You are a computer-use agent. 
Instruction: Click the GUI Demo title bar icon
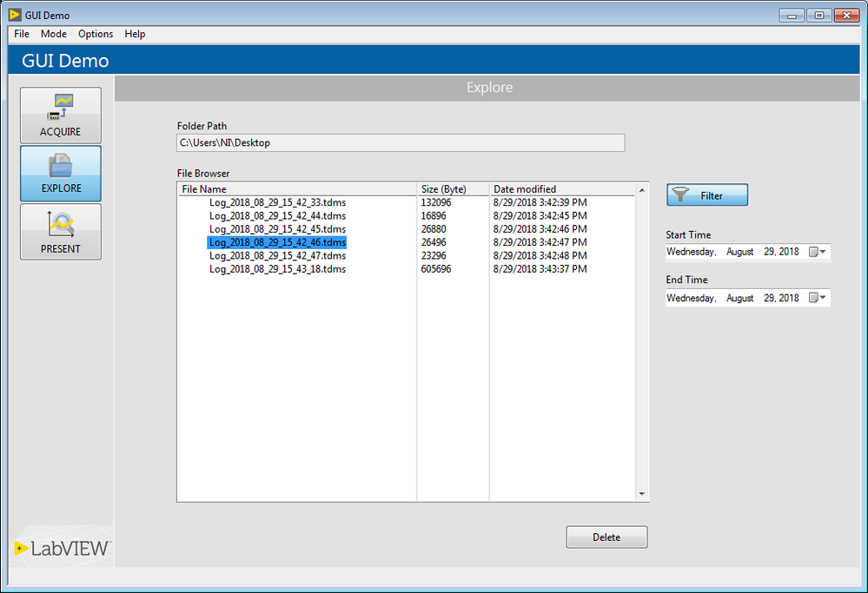pyautogui.click(x=15, y=15)
